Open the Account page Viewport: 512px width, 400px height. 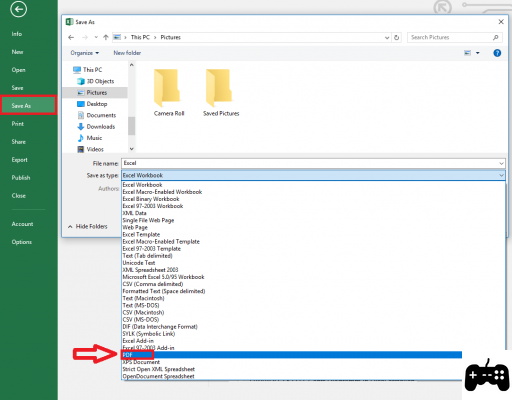click(x=22, y=224)
